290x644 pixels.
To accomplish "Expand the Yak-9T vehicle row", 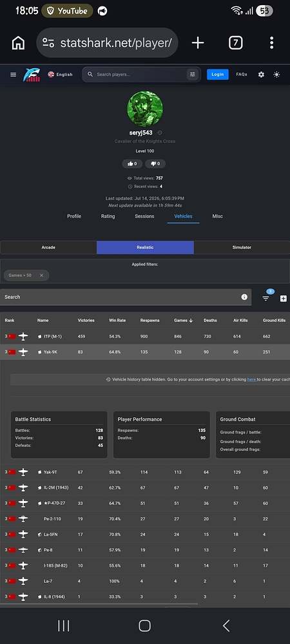I will click(x=145, y=472).
